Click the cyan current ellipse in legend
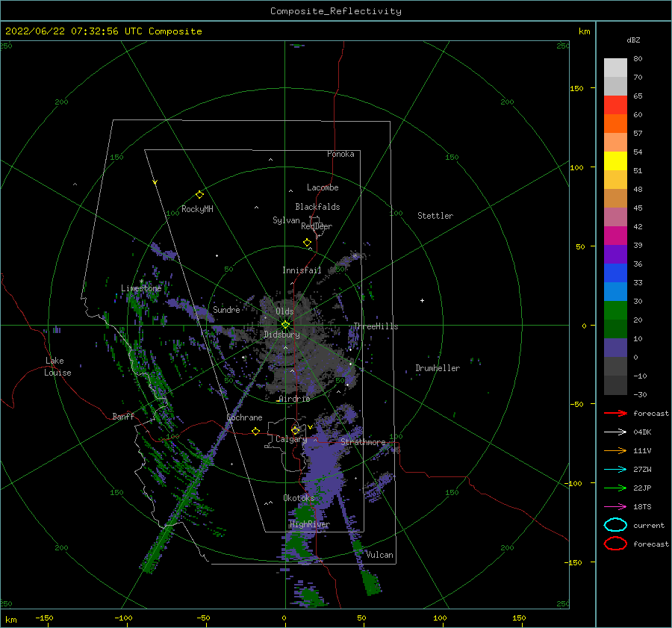 coord(615,525)
